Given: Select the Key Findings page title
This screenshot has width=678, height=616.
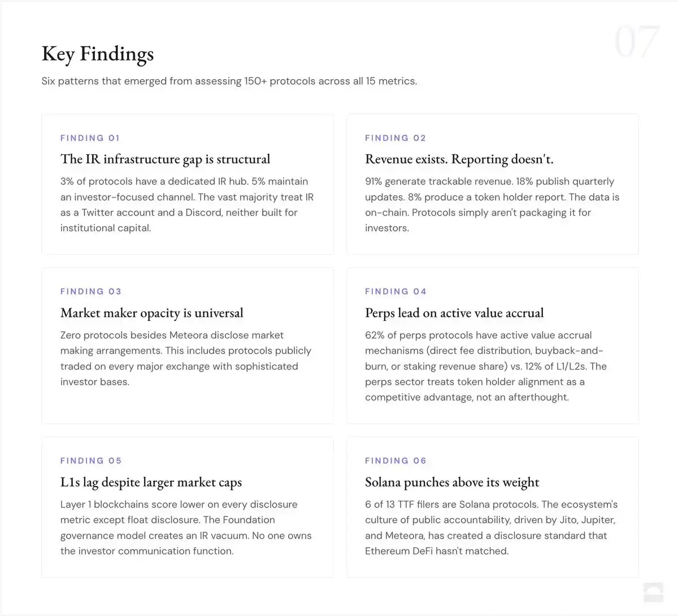Looking at the screenshot, I should click(x=98, y=54).
